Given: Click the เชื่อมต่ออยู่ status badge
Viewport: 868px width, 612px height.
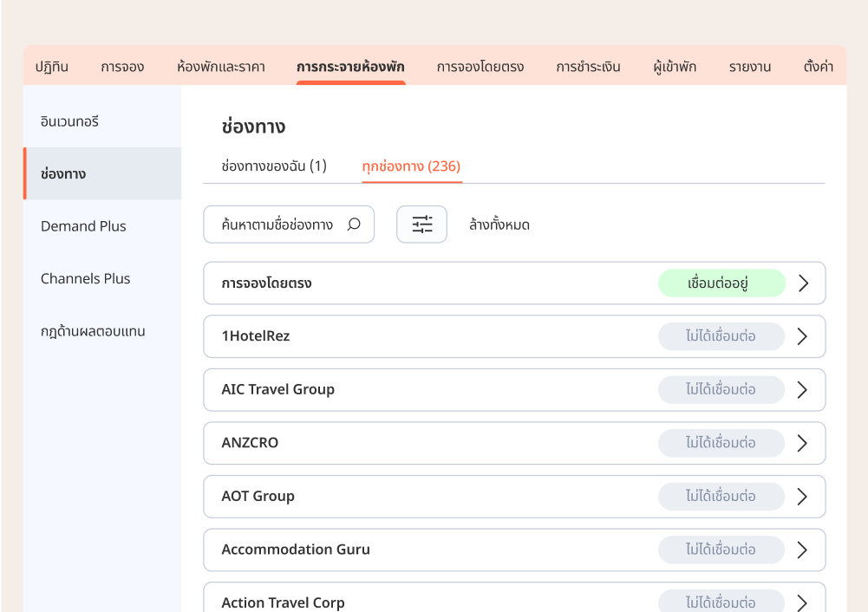Looking at the screenshot, I should (x=721, y=283).
